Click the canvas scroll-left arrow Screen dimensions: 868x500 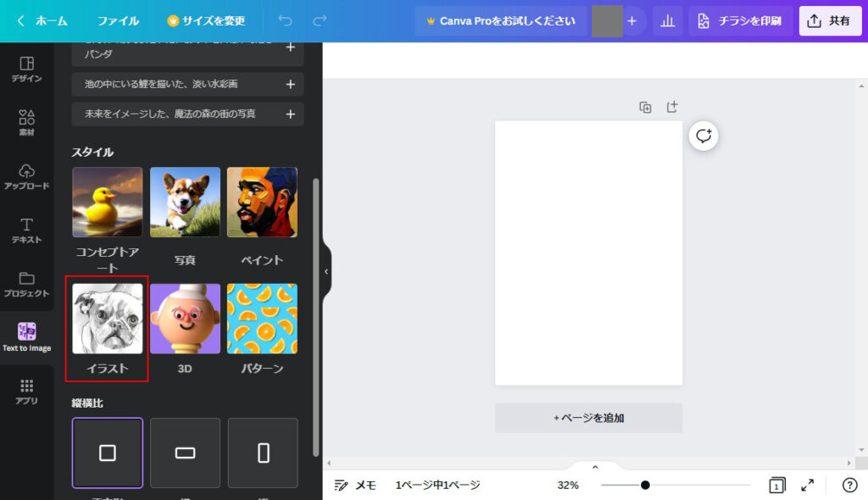click(330, 463)
